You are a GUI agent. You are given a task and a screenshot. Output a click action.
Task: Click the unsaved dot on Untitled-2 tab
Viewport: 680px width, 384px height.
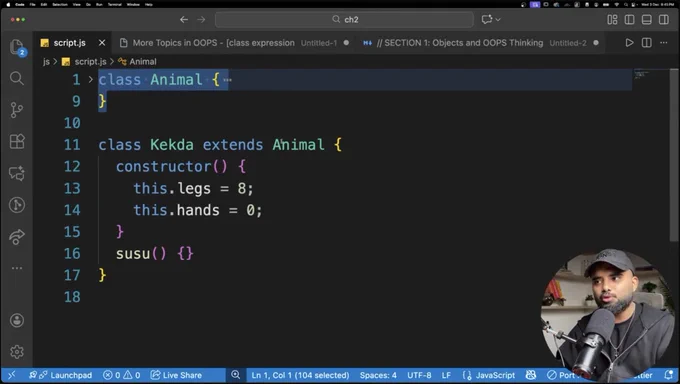click(596, 43)
